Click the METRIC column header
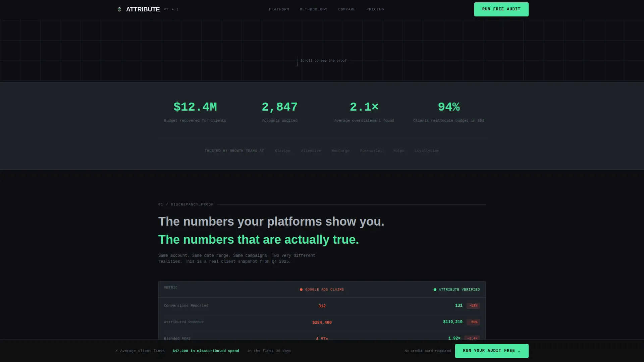Viewport: 644px width, 362px height. [171, 288]
